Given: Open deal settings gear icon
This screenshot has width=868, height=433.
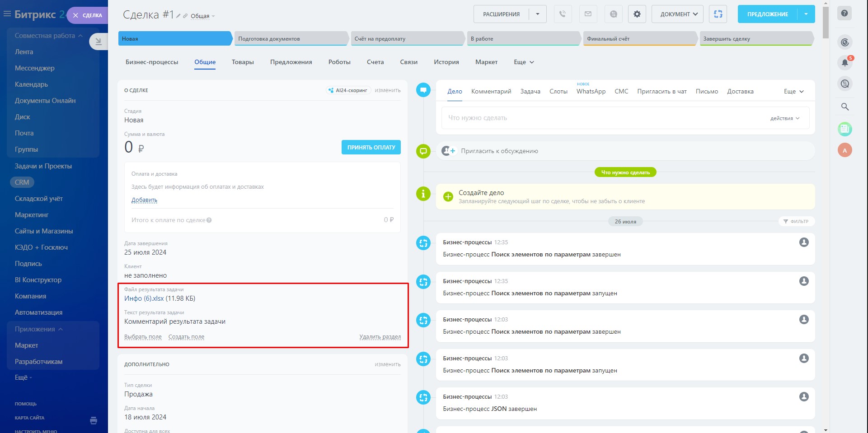Looking at the screenshot, I should pyautogui.click(x=637, y=14).
